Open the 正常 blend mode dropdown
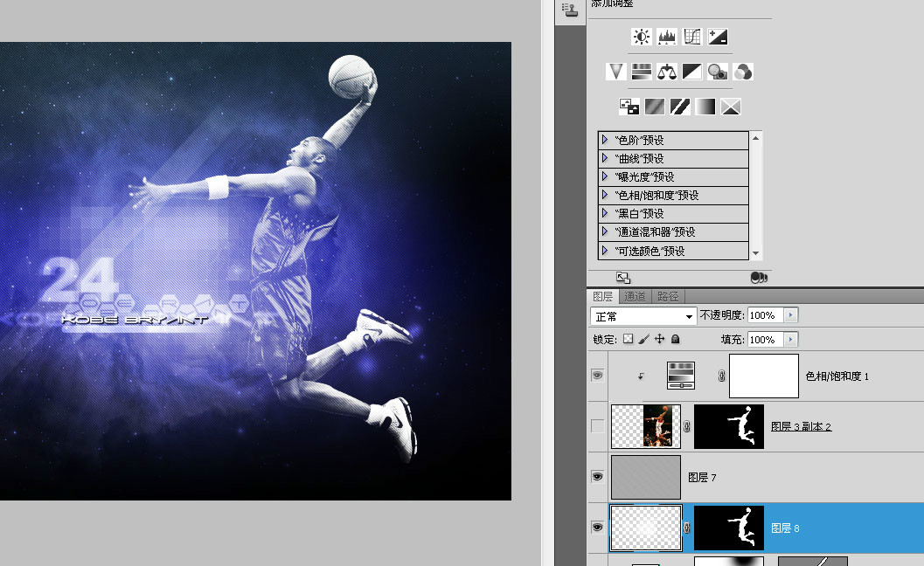This screenshot has height=566, width=924. pyautogui.click(x=643, y=316)
